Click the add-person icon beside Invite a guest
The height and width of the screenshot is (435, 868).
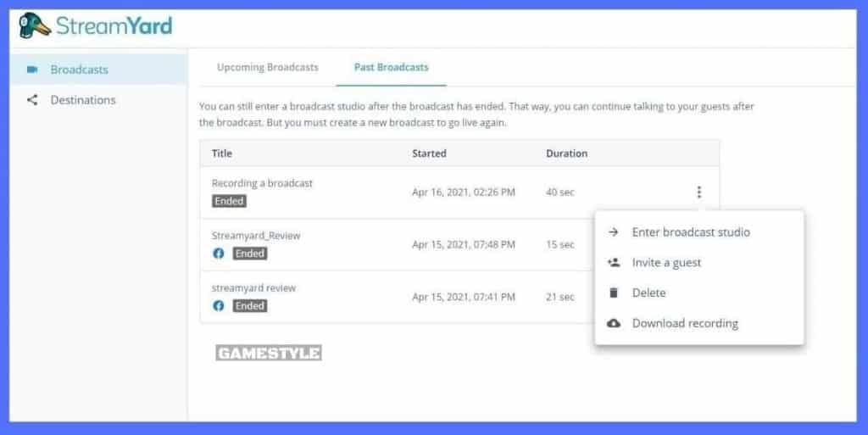click(614, 263)
